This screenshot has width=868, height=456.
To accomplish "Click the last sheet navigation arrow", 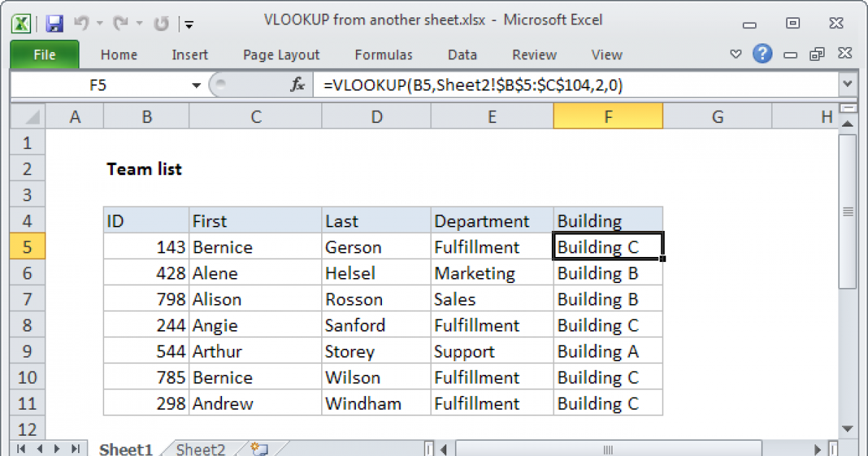I will [77, 449].
